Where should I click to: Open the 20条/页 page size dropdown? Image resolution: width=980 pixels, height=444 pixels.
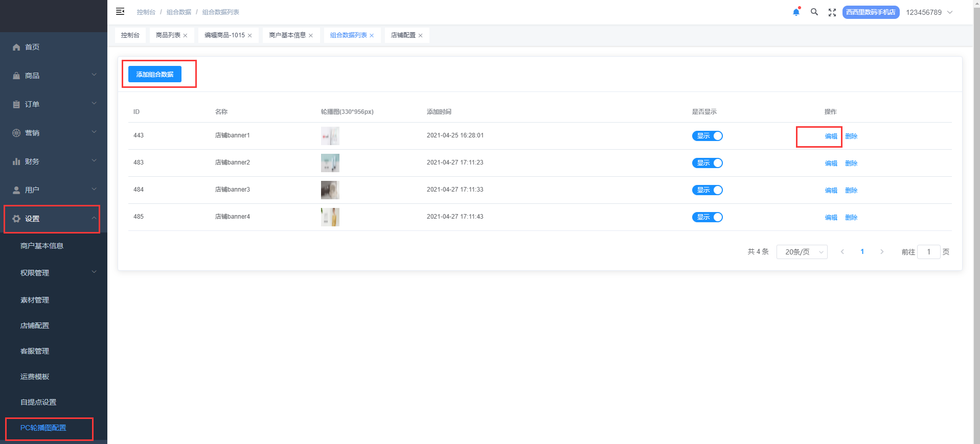(x=802, y=252)
